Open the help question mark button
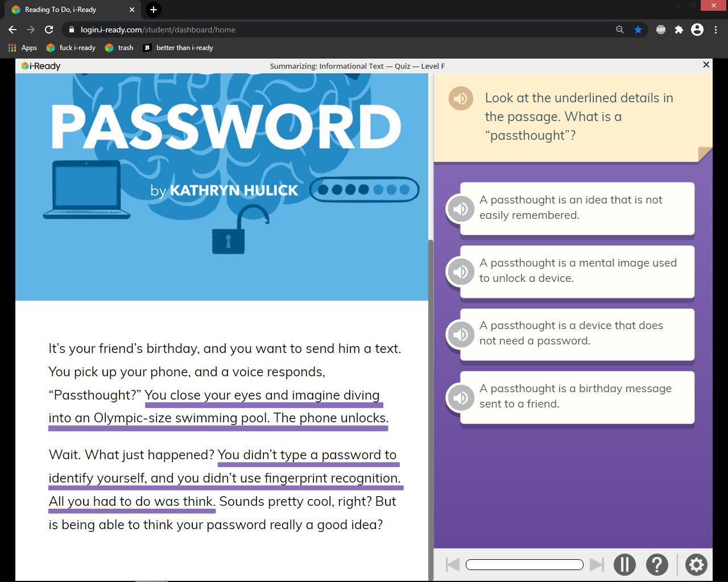Viewport: 728px width, 582px height. point(657,564)
